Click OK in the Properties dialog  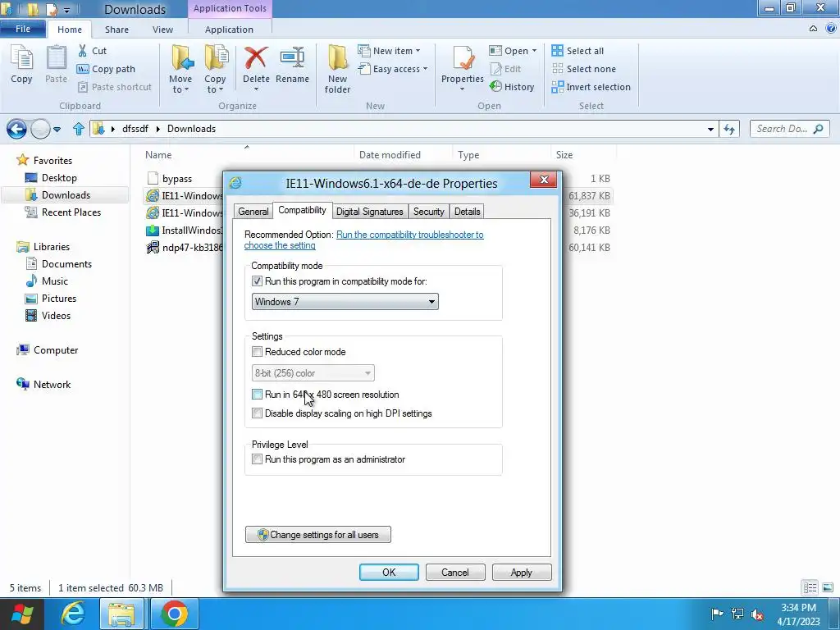[389, 572]
